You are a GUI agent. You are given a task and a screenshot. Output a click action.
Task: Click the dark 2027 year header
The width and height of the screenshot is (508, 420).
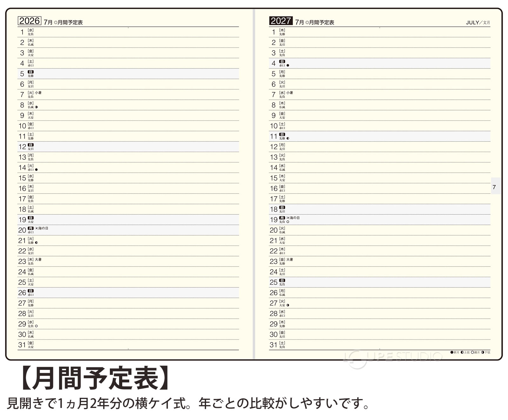281,21
